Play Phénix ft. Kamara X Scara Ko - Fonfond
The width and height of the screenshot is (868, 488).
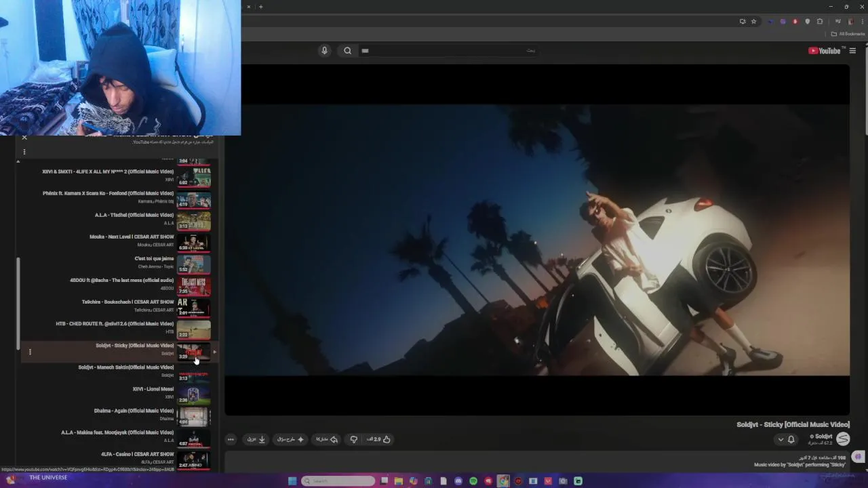tap(108, 193)
